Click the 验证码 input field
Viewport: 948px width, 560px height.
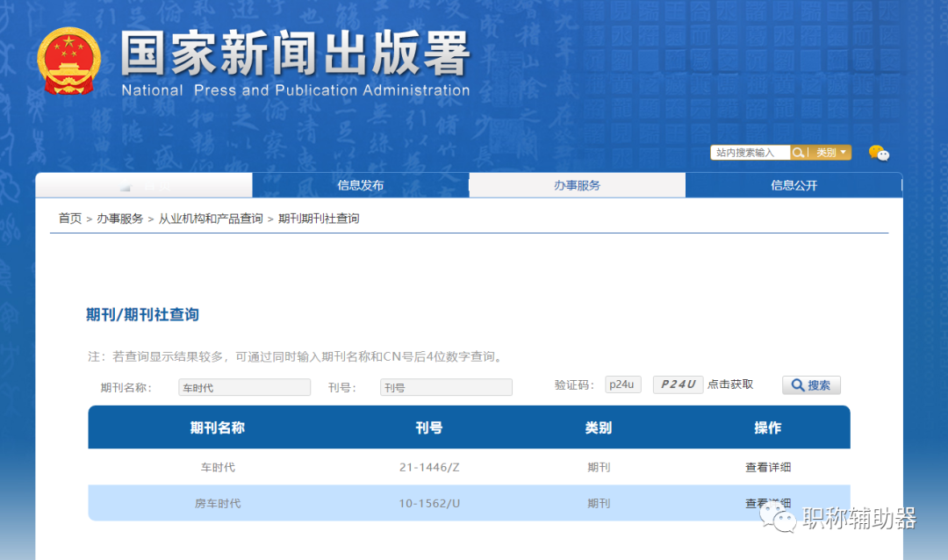point(623,384)
